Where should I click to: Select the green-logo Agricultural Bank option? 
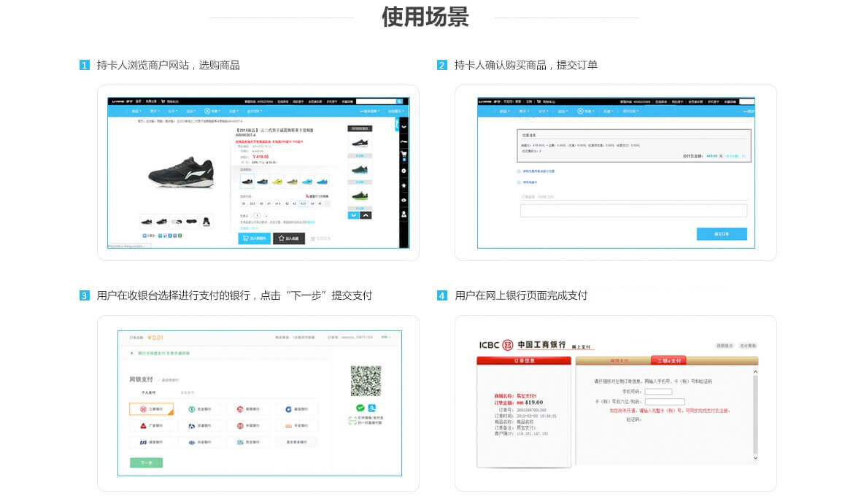click(200, 409)
